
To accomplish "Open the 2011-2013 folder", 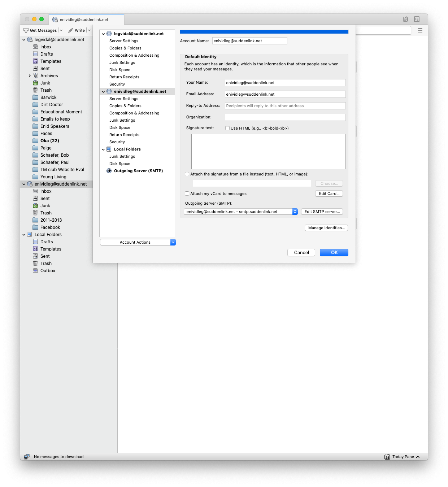I will (x=51, y=220).
